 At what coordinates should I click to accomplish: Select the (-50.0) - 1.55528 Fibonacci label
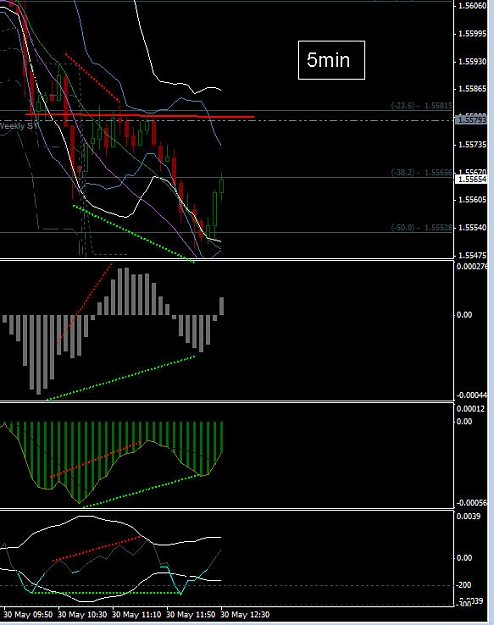421,228
